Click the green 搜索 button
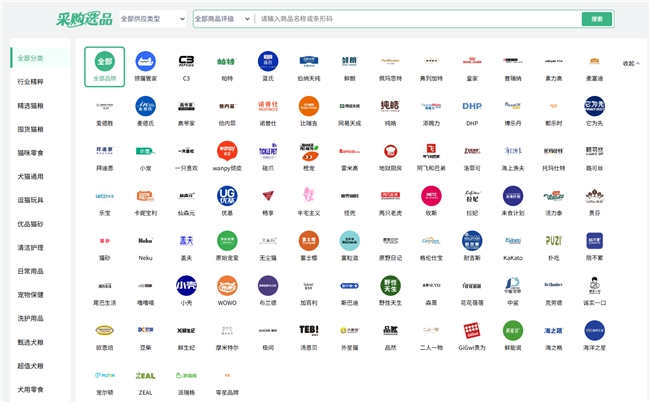Screen dimensions: 650x403 (596, 19)
